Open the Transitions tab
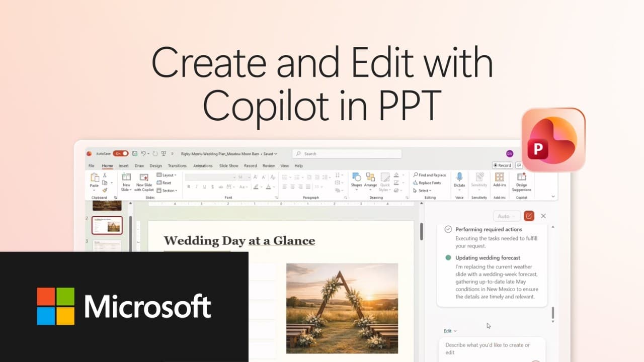 [x=177, y=165]
